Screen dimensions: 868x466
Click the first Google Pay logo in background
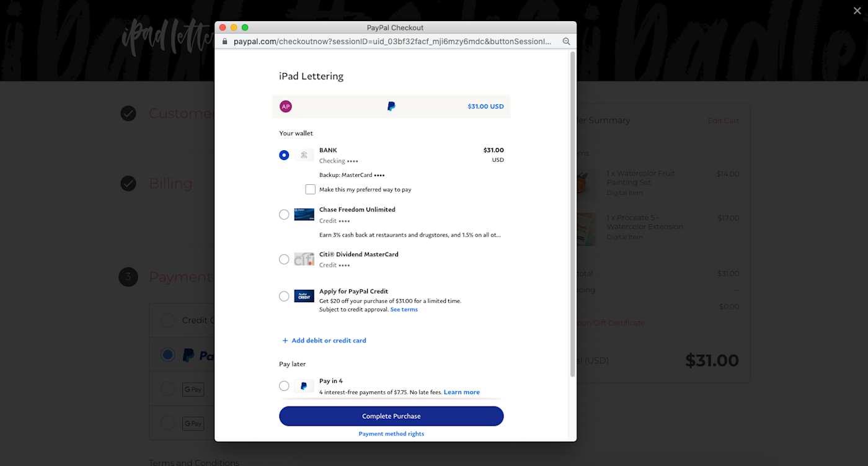coord(193,390)
